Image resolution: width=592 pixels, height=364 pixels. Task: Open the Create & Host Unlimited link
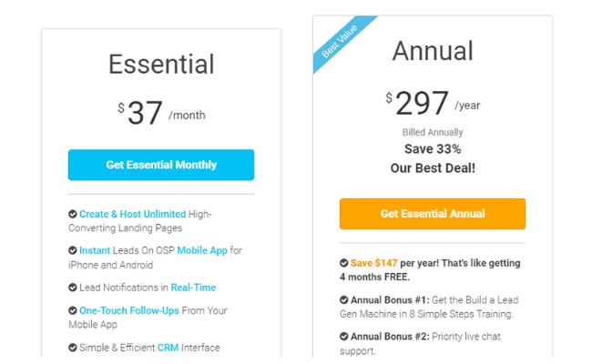click(133, 214)
